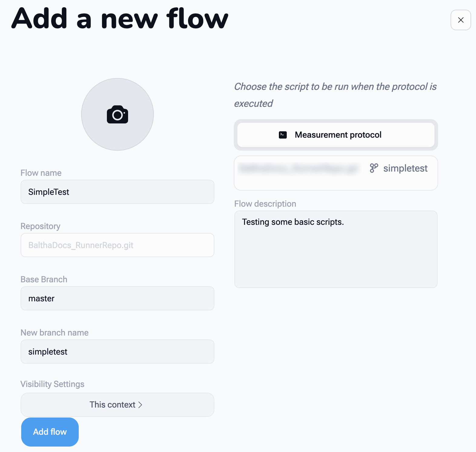Click inside the Flow name input

117,192
